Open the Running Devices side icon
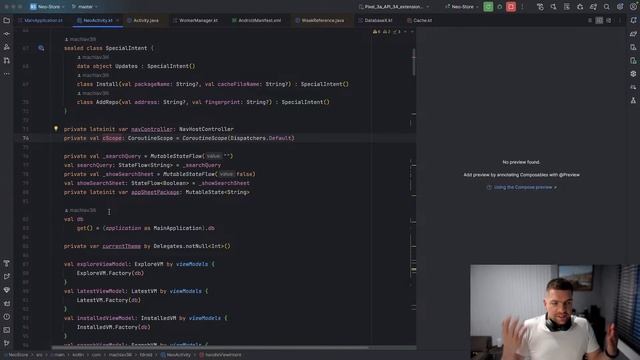The height and width of the screenshot is (360, 640). 633,60
